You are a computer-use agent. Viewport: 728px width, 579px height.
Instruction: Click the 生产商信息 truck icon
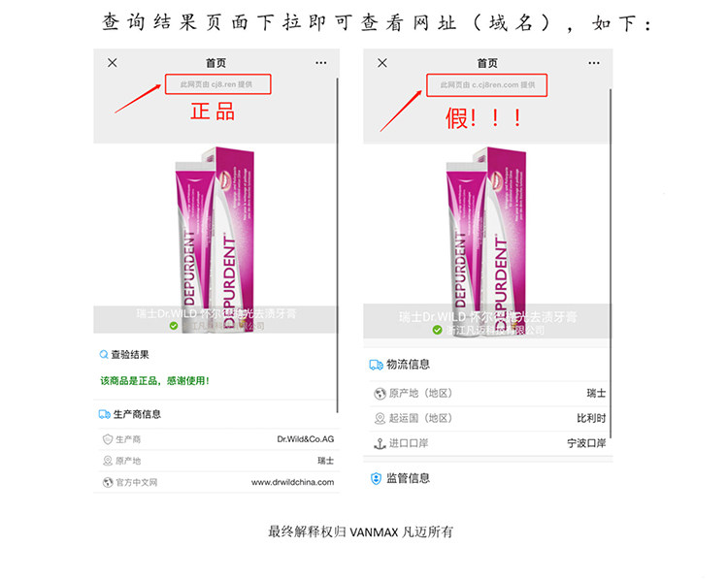coord(105,414)
